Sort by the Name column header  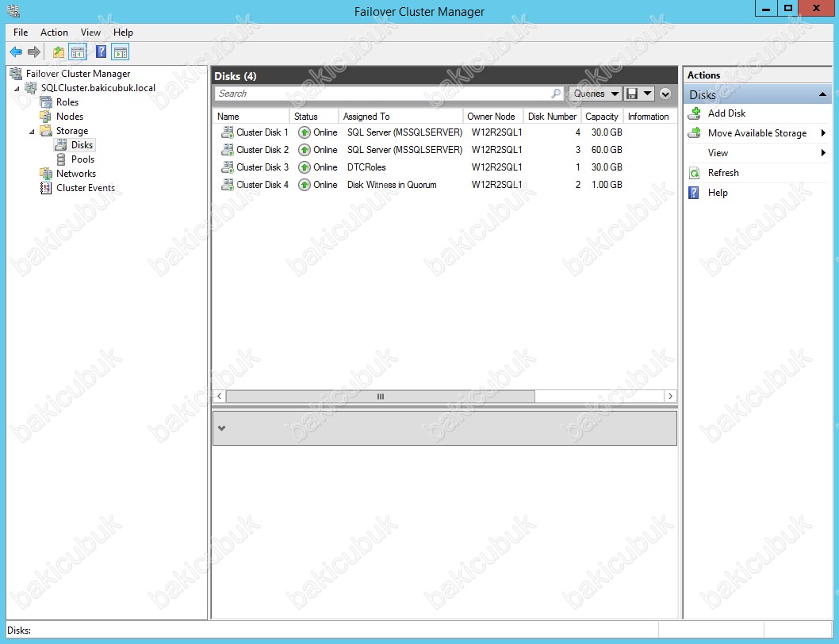click(251, 116)
